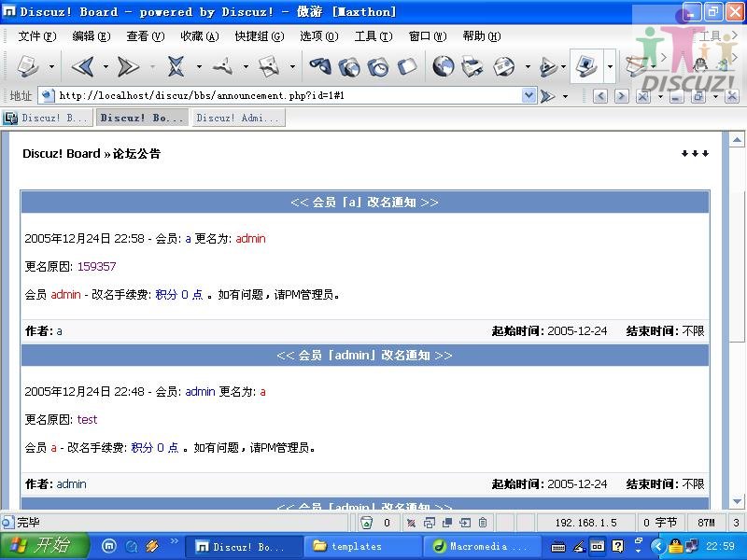Expand the Refresh button dropdown arrow

246,67
